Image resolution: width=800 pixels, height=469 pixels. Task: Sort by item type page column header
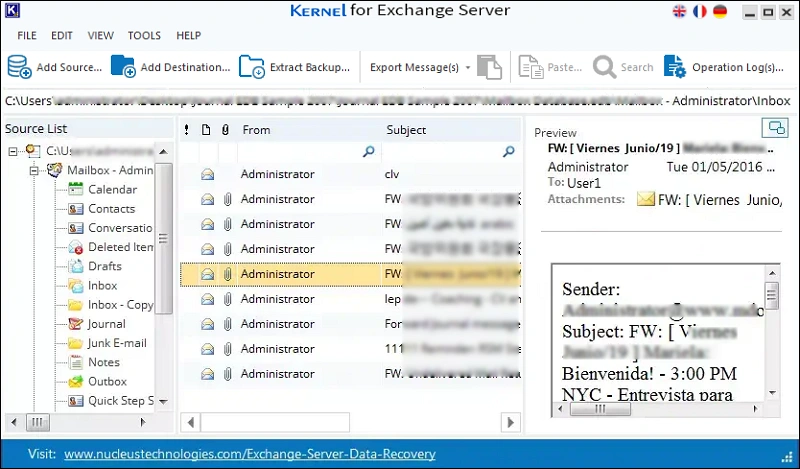click(x=206, y=130)
